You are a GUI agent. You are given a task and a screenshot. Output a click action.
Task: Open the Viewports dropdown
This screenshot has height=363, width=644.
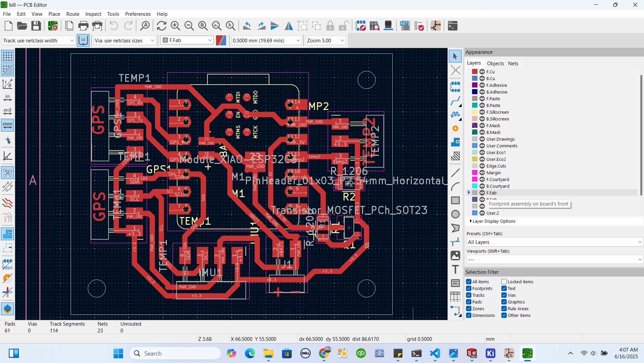(x=554, y=259)
